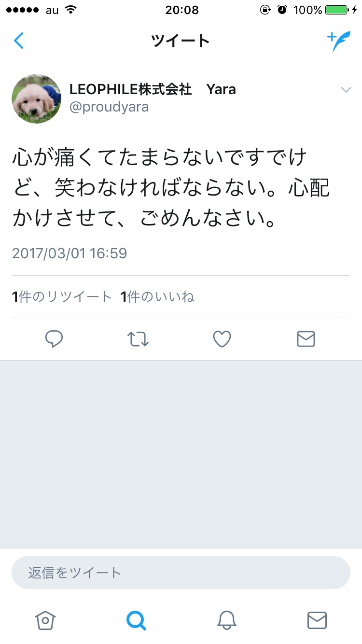Screen dimensions: 362x644
Task: View 1件のいいね list
Action: pos(157,297)
